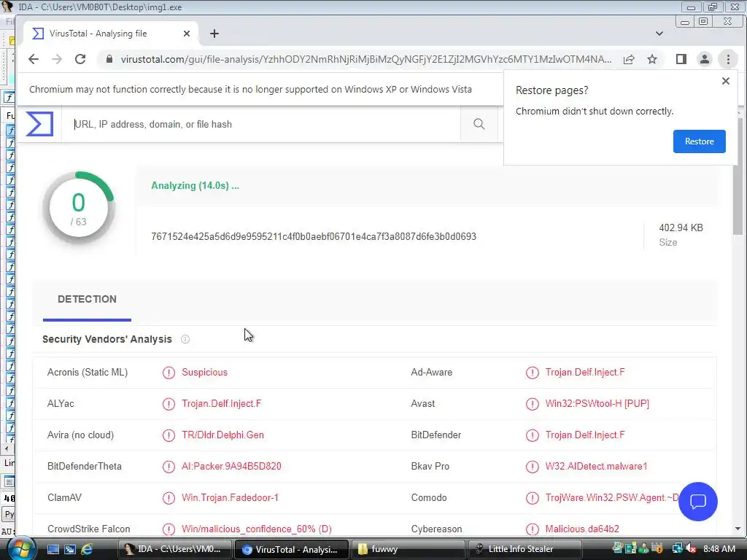Click the 0 / 63 detection score gauge
The width and height of the screenshot is (747, 560).
79,208
